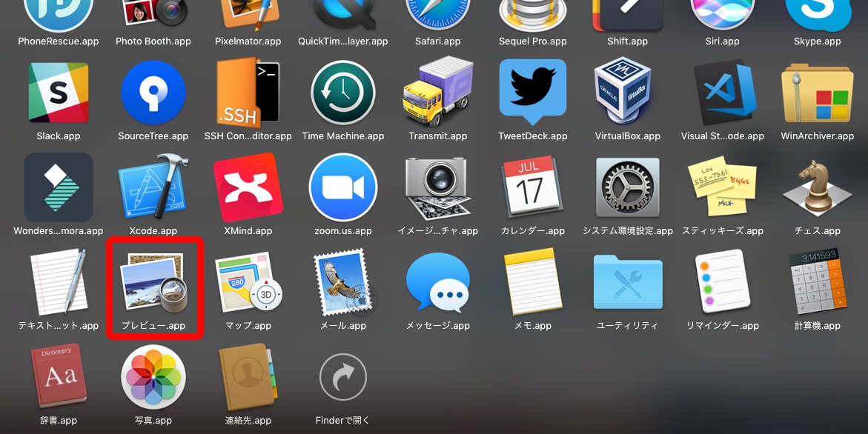
Task: Open カレンダー.app calendar icon
Action: click(x=532, y=187)
